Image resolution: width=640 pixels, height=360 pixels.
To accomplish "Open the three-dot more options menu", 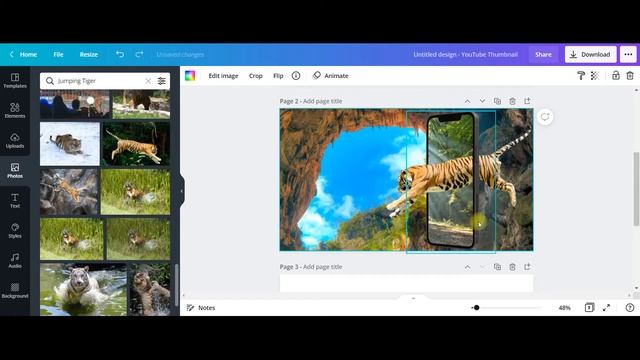I will [x=628, y=54].
